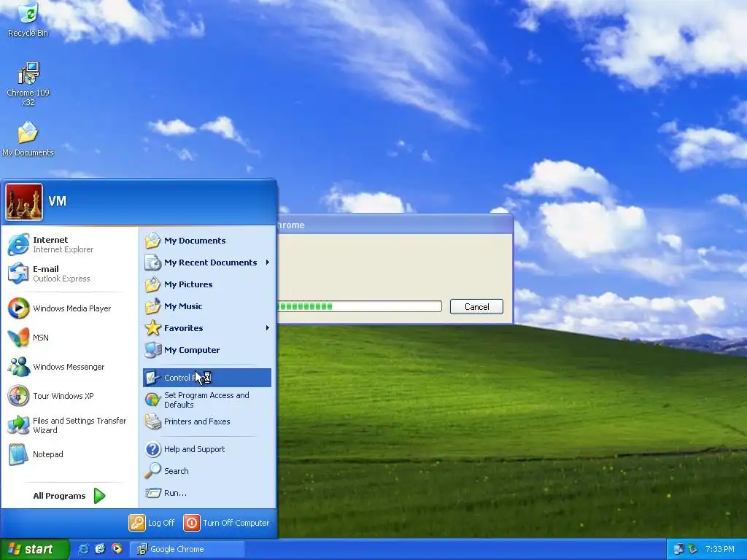Image resolution: width=747 pixels, height=560 pixels.
Task: Open the Printers and Faxes icon
Action: click(x=152, y=421)
